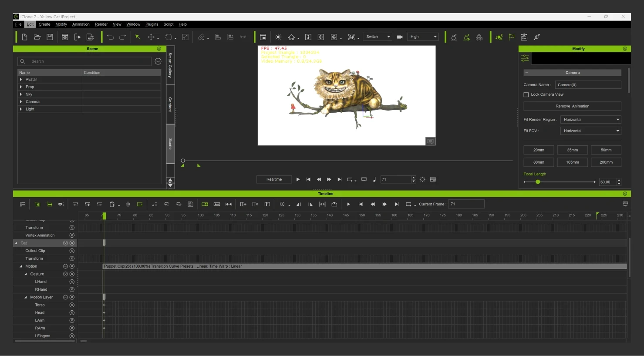Toggle the circle-X button on Torso track
This screenshot has height=356, width=644.
click(x=72, y=305)
